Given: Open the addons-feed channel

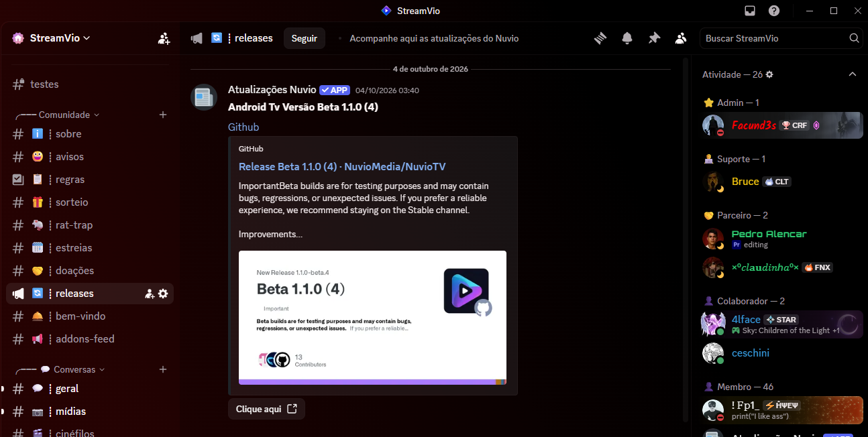Looking at the screenshot, I should pyautogui.click(x=90, y=339).
